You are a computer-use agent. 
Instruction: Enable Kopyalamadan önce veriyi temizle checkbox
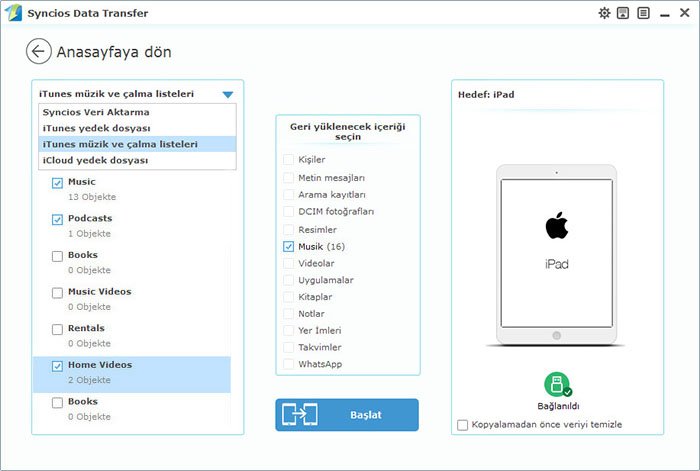coord(462,425)
